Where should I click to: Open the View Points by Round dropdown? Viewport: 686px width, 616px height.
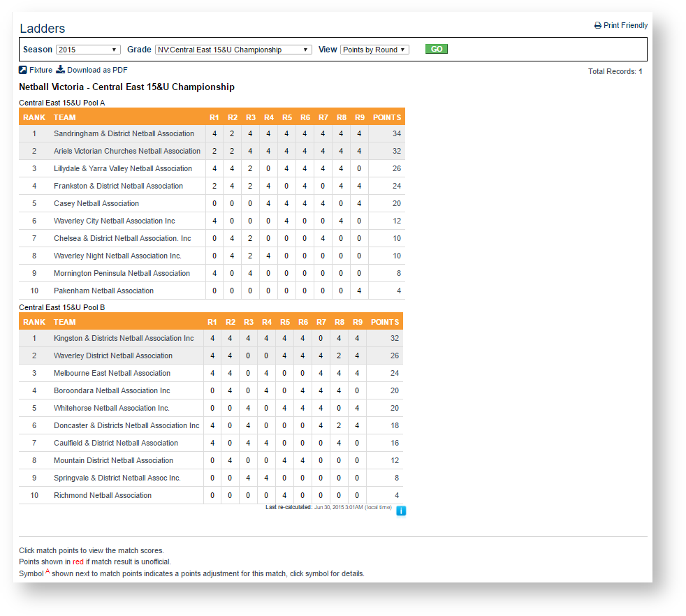click(x=374, y=50)
